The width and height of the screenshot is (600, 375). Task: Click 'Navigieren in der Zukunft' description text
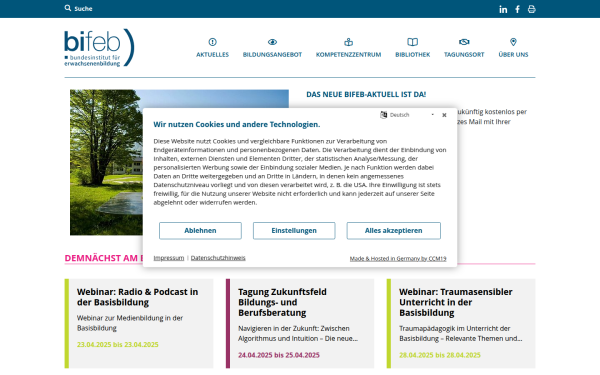point(298,334)
